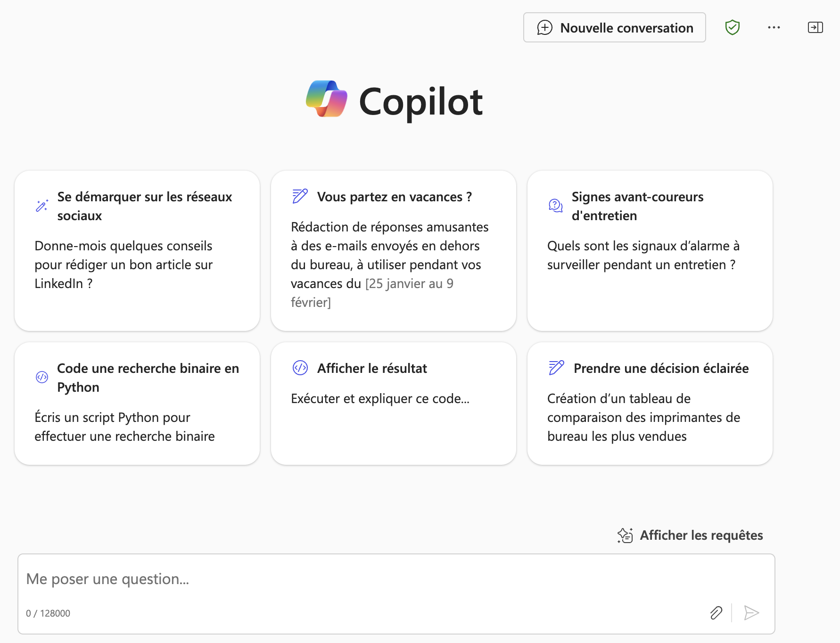The width and height of the screenshot is (840, 643).
Task: Click the Copilot logo icon
Action: [x=327, y=99]
